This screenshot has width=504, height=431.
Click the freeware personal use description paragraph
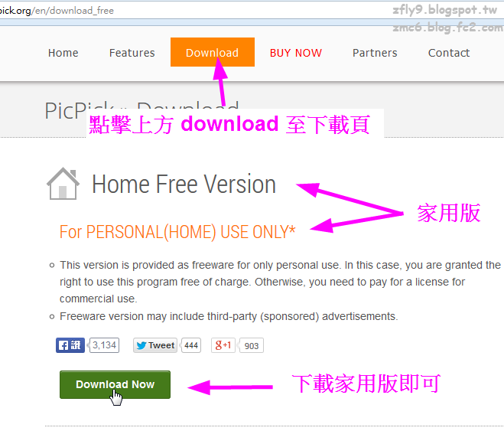pyautogui.click(x=280, y=282)
